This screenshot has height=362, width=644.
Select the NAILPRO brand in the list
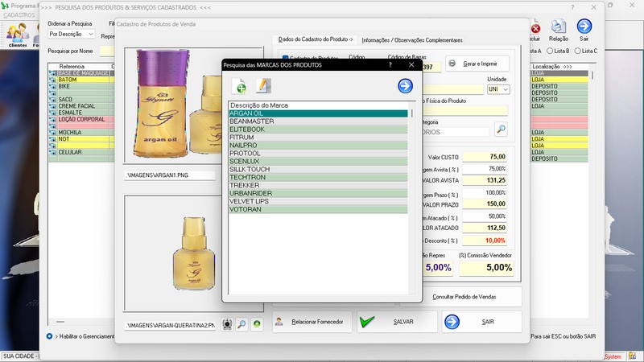320,146
